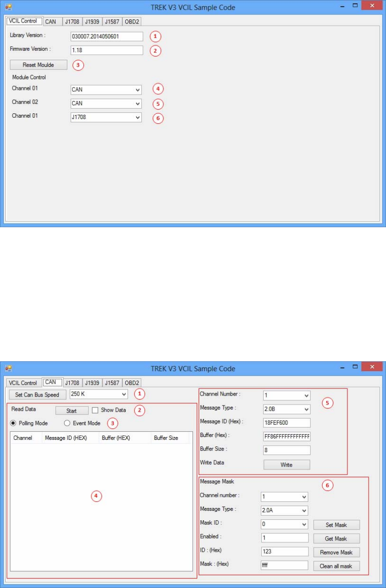This screenshot has width=386, height=588.
Task: Click Set Mask button
Action: 337,525
